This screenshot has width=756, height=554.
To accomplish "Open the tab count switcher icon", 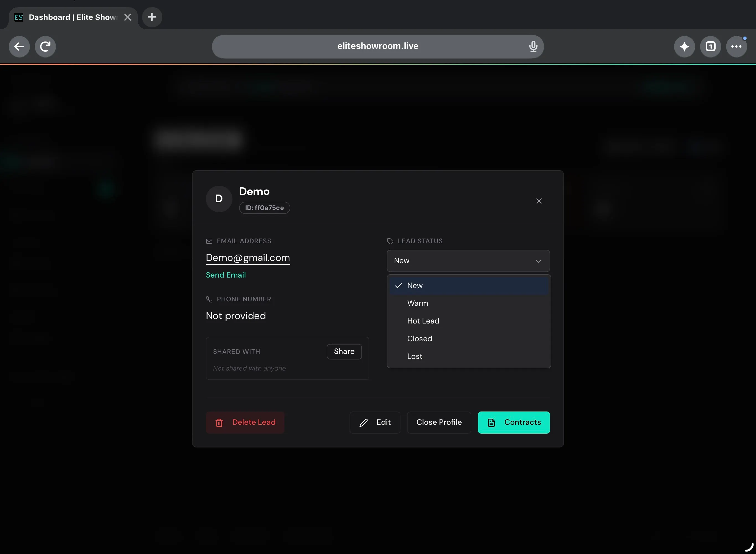I will pos(710,46).
